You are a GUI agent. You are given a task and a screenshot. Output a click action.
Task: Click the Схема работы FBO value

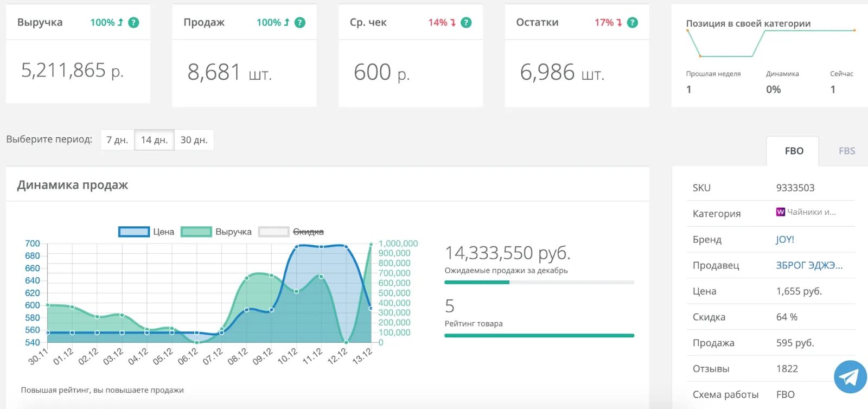[x=785, y=395]
